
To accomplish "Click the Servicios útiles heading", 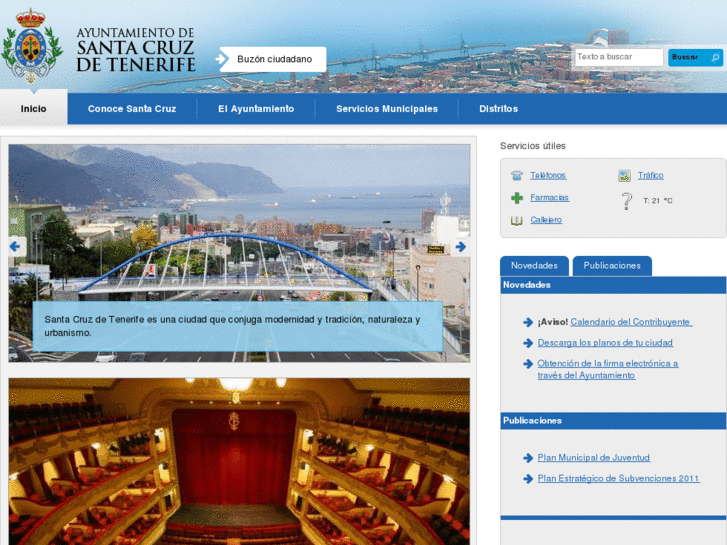I will [x=533, y=146].
